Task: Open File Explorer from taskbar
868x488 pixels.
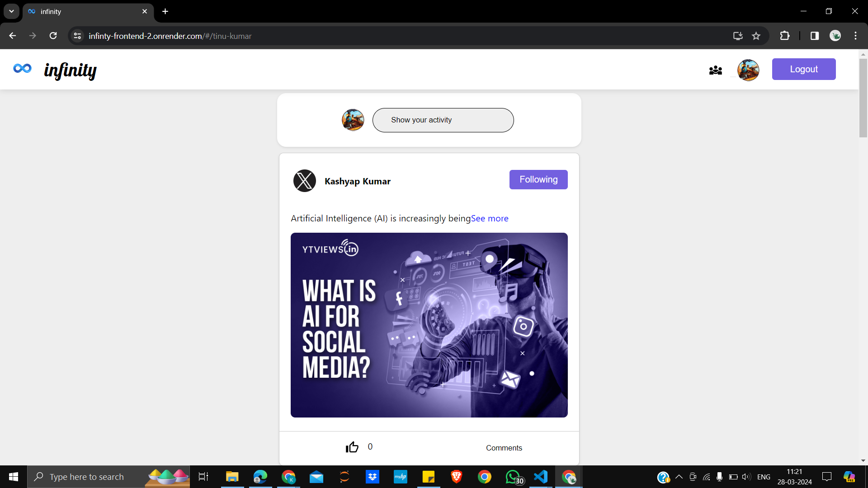Action: tap(232, 477)
